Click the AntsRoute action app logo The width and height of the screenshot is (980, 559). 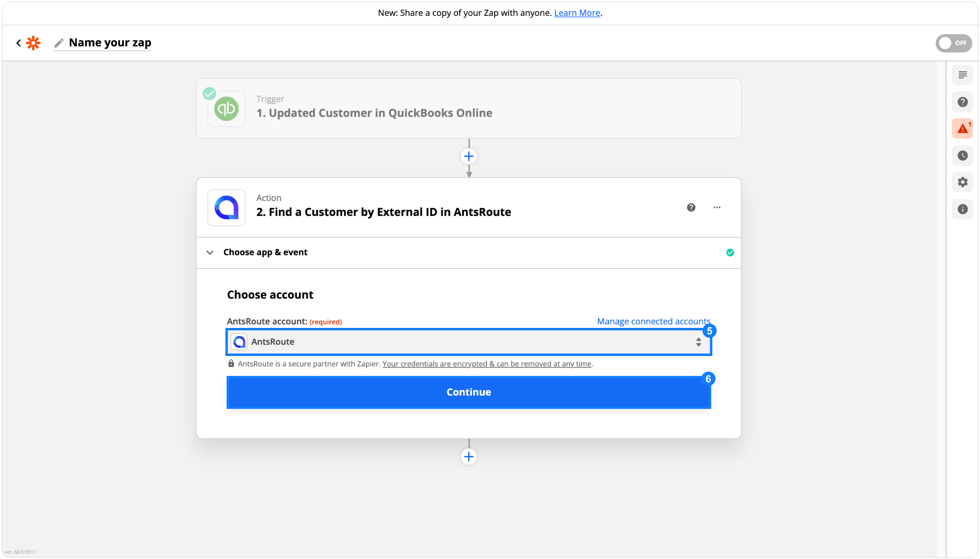click(x=227, y=207)
